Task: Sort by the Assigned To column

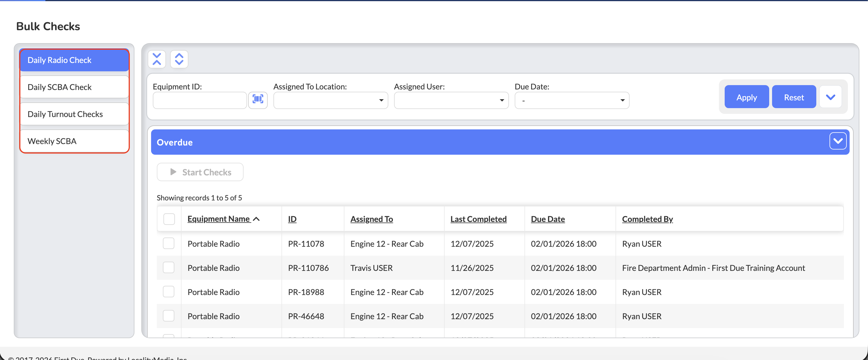Action: point(372,219)
